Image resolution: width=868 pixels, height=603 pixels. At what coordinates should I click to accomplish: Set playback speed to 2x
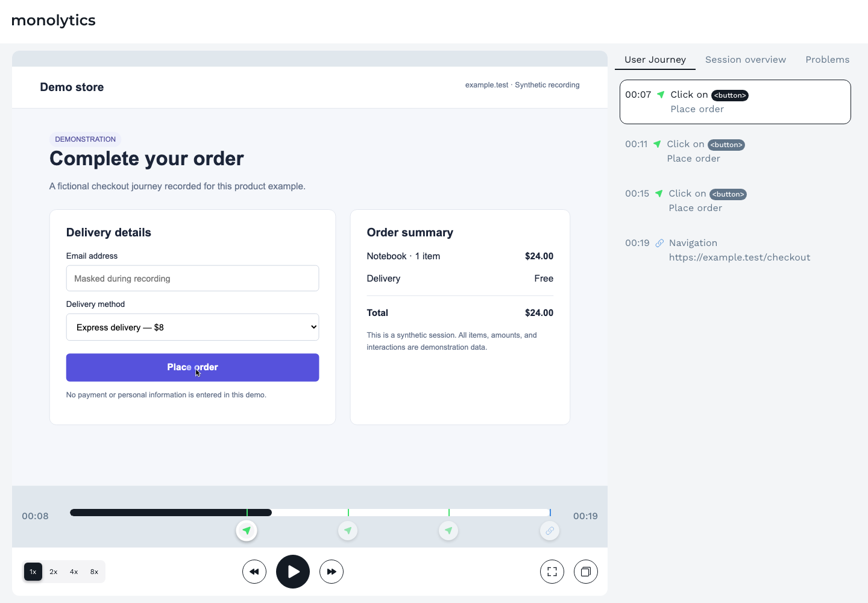(x=54, y=572)
